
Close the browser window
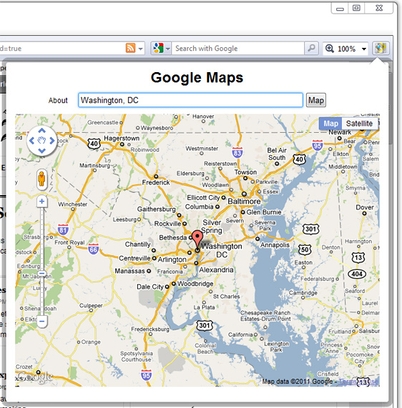(379, 8)
